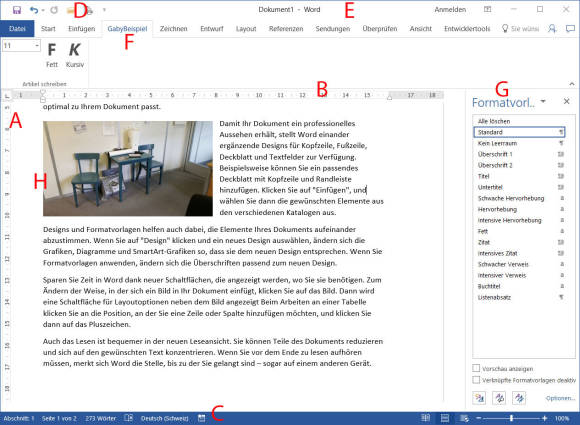The width and height of the screenshot is (580, 425).
Task: Open the GabyBeispiel ribbon tab
Action: (x=127, y=29)
